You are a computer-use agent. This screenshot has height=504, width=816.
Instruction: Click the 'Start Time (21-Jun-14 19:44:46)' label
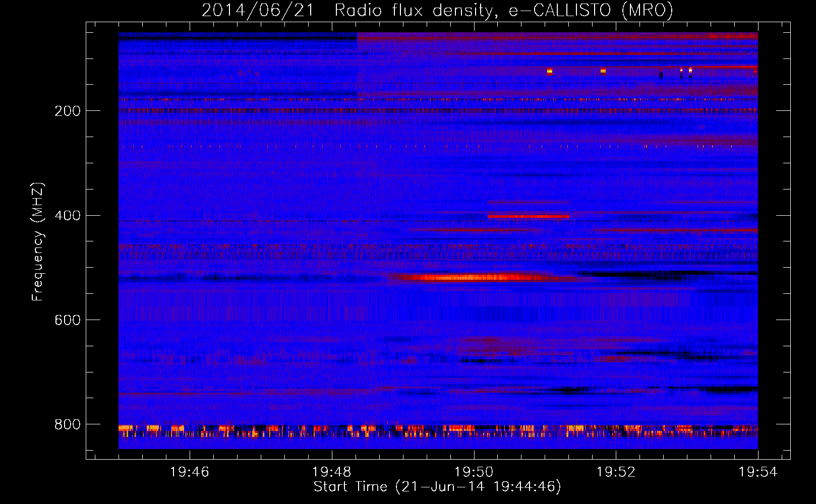point(437,487)
